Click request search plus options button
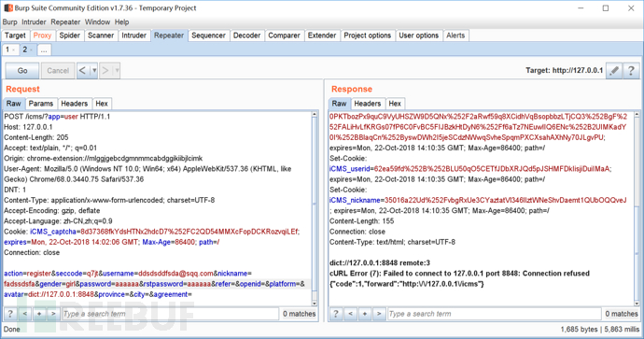The height and width of the screenshot is (339, 644). pos(39,314)
